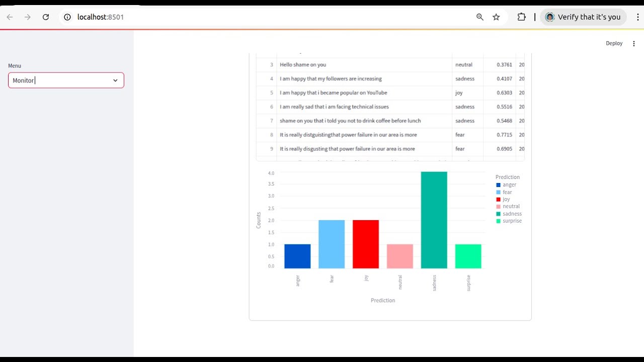644x362 pixels.
Task: Go back to the previous browser page
Action: (x=10, y=17)
